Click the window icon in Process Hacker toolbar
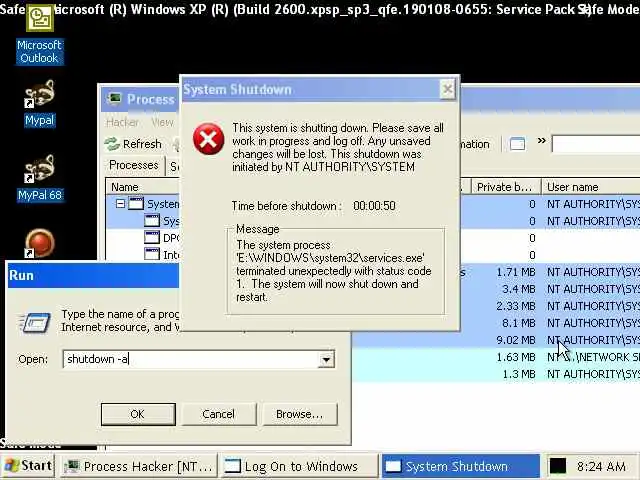The height and width of the screenshot is (480, 640). point(518,144)
